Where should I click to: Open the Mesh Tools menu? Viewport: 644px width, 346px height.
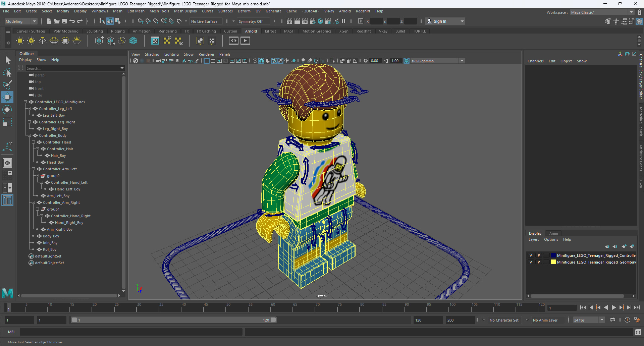(159, 11)
